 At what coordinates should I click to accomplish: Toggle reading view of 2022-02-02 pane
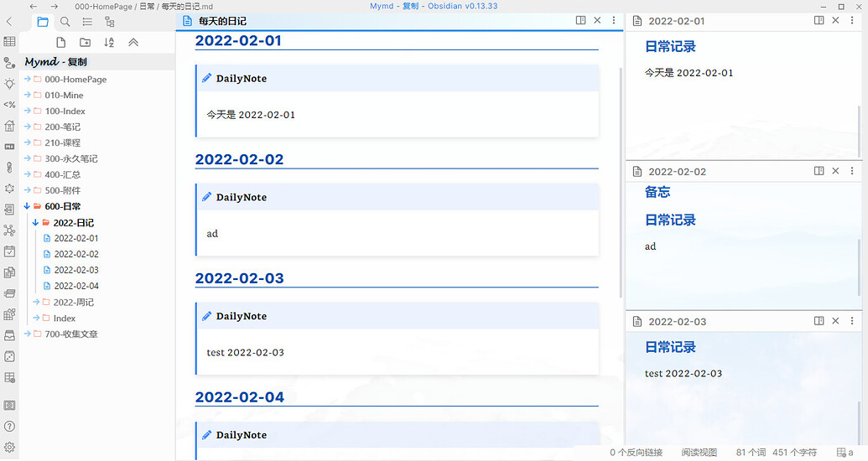[x=819, y=171]
